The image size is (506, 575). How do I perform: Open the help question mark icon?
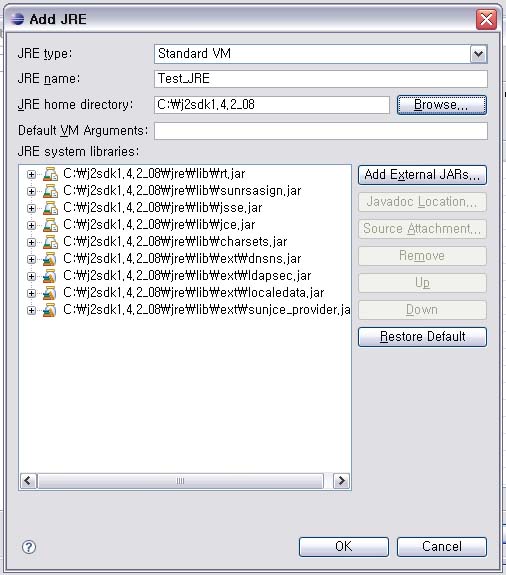pyautogui.click(x=29, y=547)
